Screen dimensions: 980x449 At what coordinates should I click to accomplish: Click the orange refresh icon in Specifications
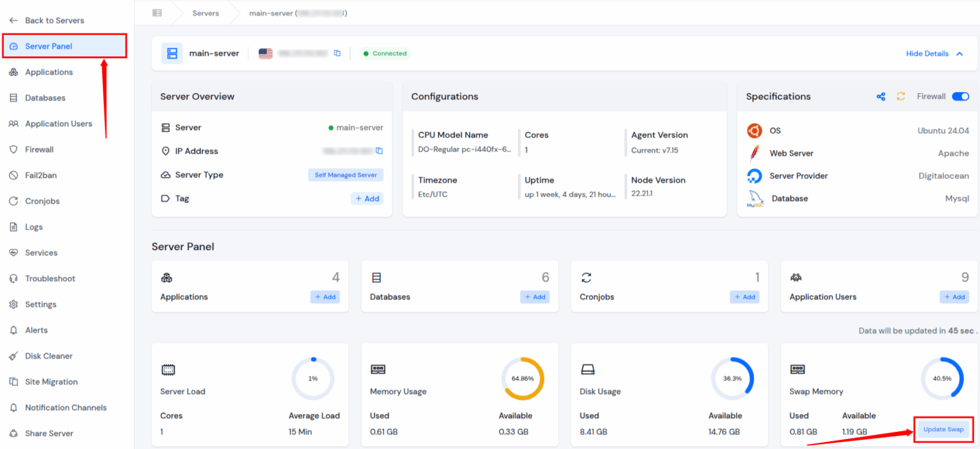click(x=901, y=96)
